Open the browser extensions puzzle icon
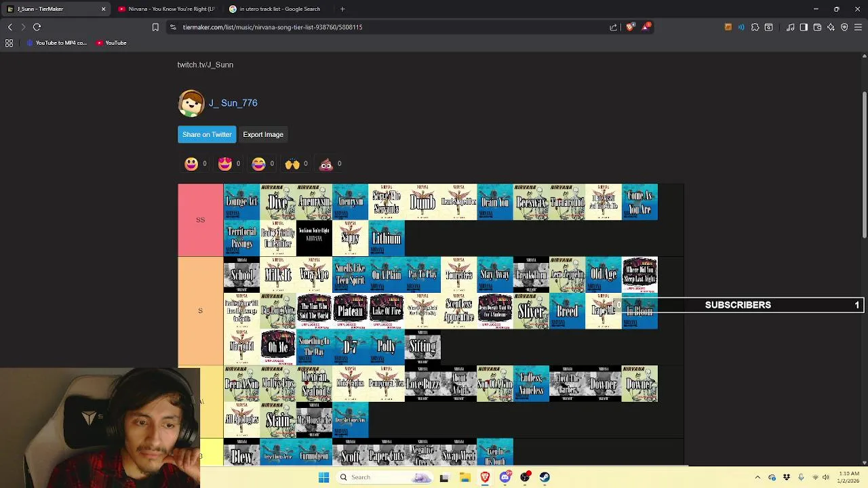This screenshot has width=868, height=488. [x=755, y=27]
